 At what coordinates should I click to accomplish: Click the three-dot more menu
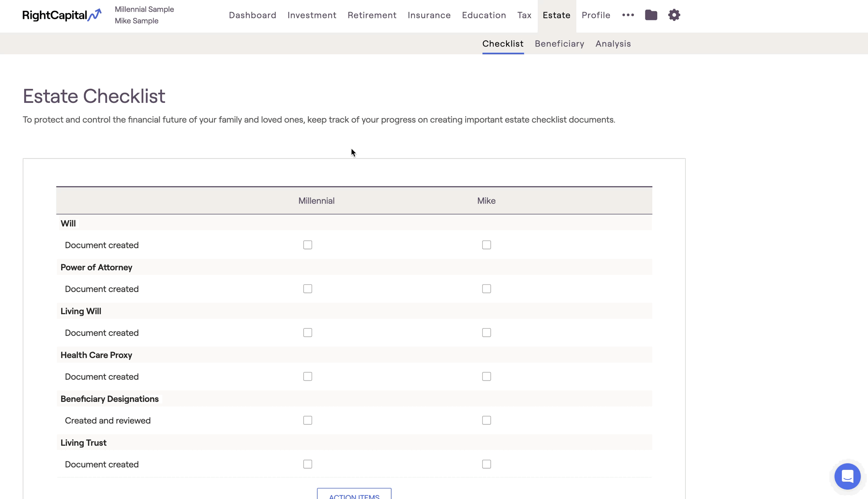tap(628, 15)
